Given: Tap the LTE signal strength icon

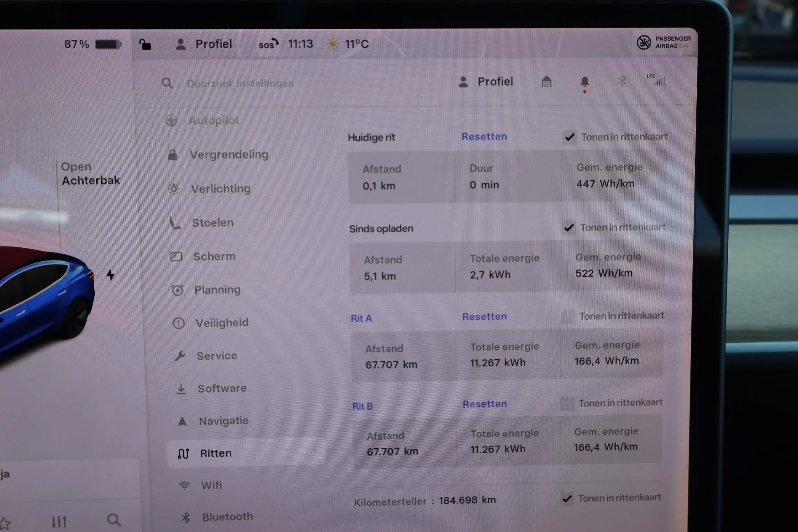Looking at the screenshot, I should point(657,80).
